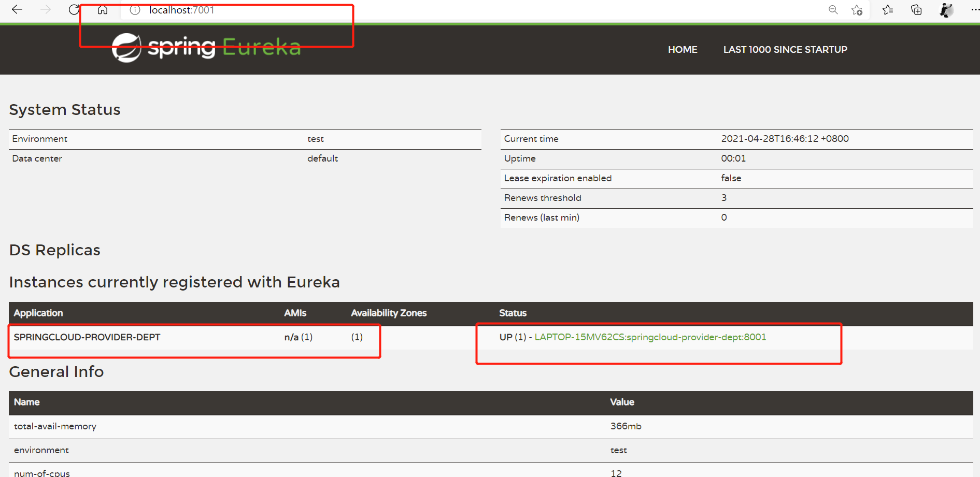Select the Current time value 2021-04-28T16:46:12 +0800
Screen dimensions: 980x477
(x=785, y=139)
